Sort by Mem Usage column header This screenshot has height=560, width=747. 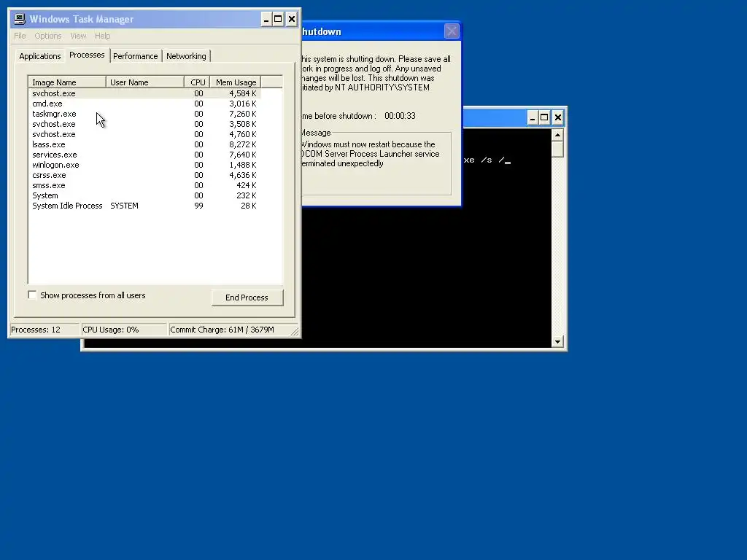tap(236, 82)
